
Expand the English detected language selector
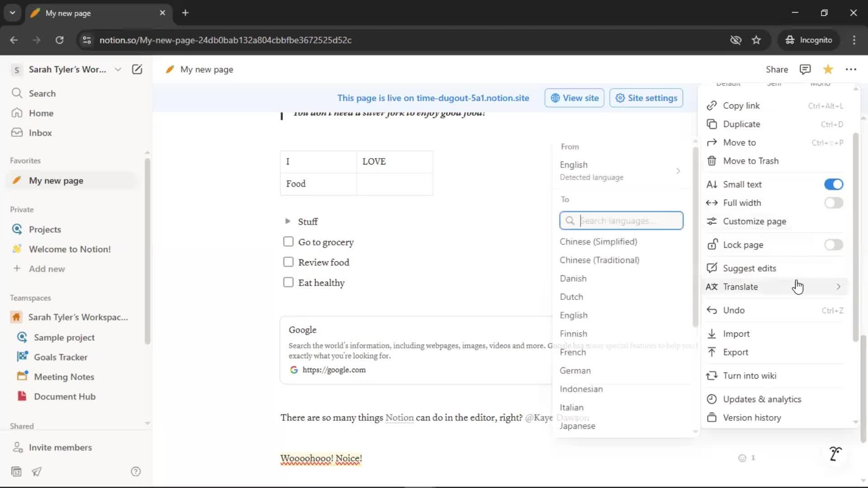620,170
